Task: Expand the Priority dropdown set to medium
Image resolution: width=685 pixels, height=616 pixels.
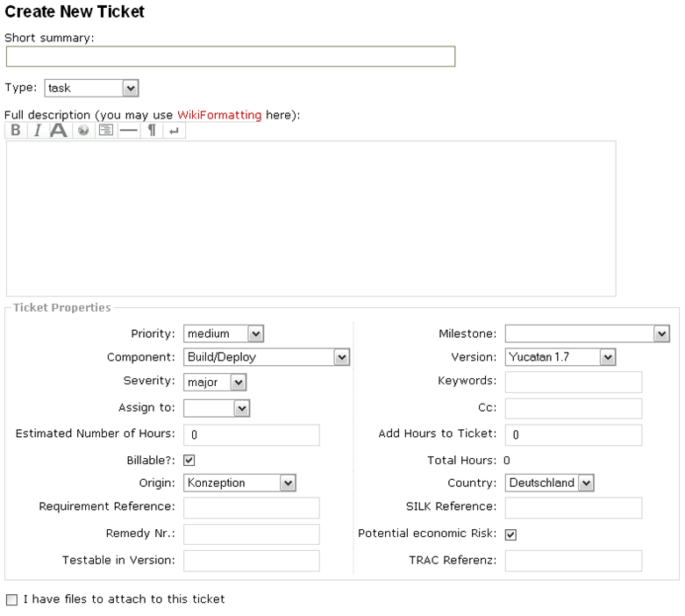Action: [x=224, y=334]
